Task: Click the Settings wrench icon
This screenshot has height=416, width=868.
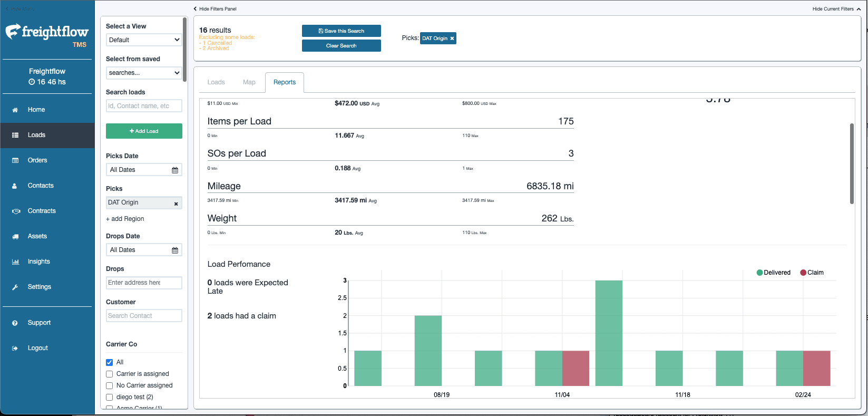Action: click(15, 287)
